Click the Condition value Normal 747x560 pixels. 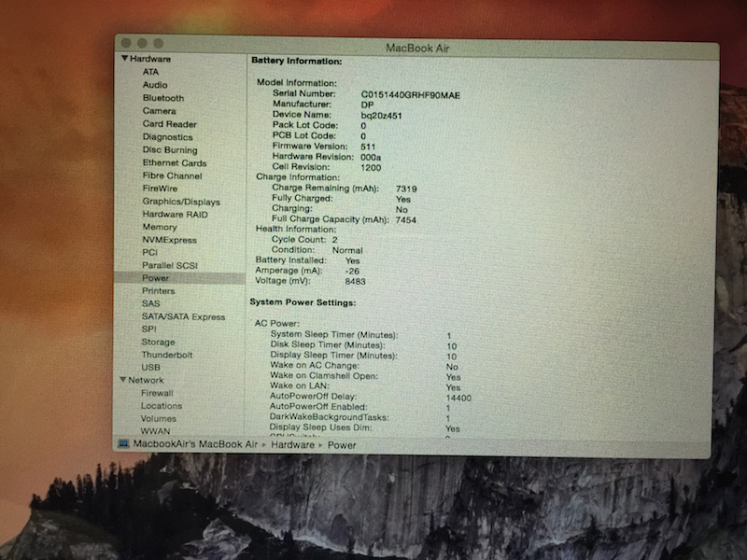347,250
